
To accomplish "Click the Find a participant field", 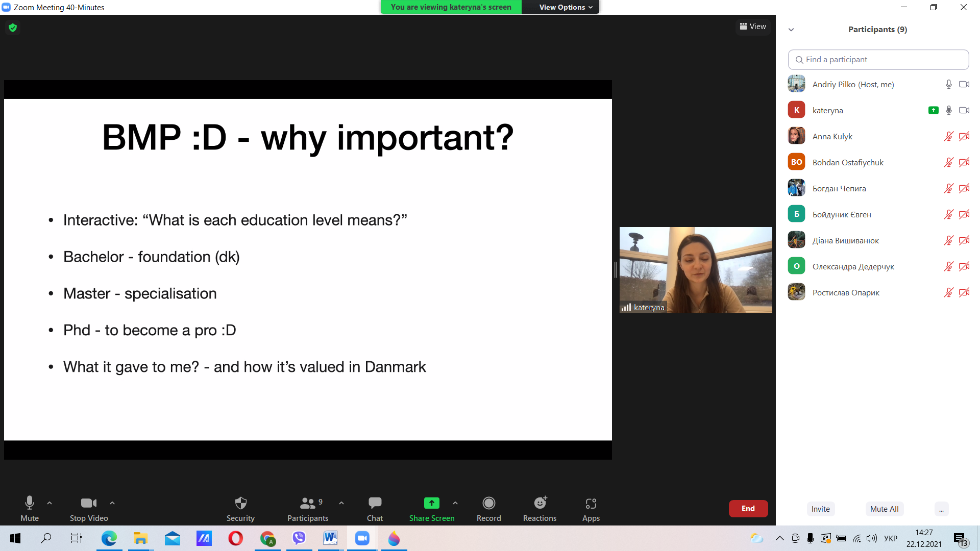I will point(878,60).
